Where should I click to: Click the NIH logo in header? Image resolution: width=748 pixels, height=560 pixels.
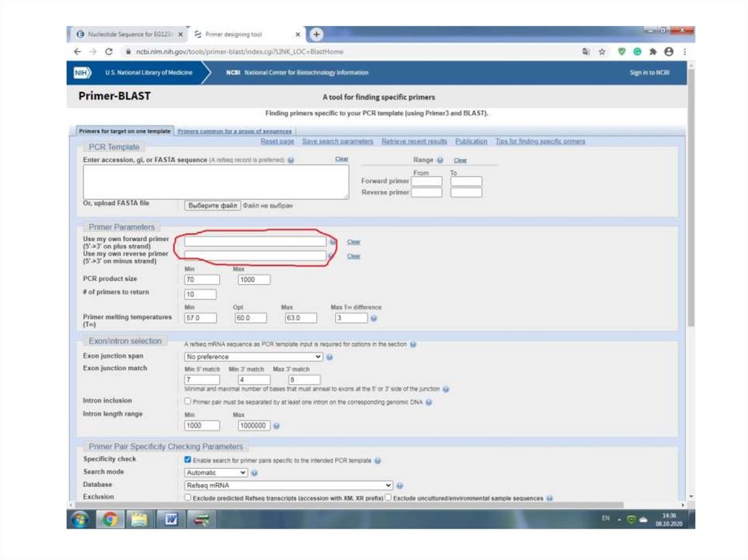[x=82, y=72]
